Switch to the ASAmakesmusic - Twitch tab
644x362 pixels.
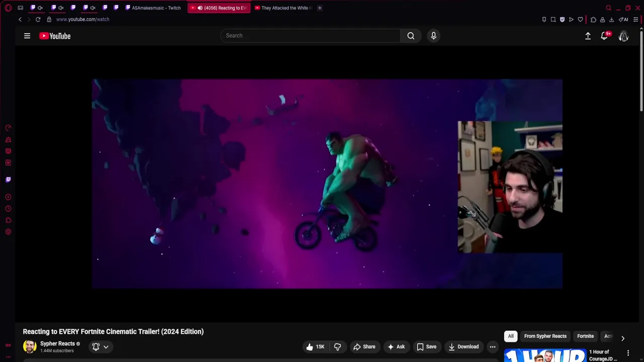tap(153, 8)
